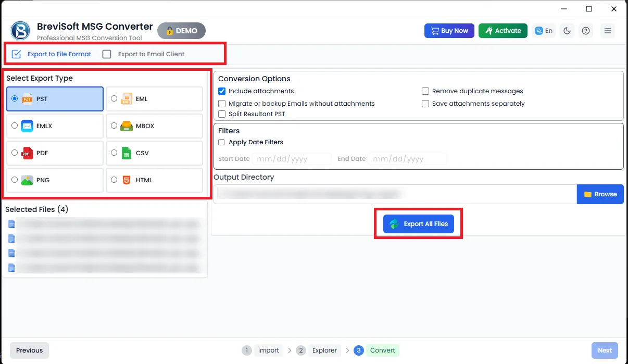Click the BreviSoft logo icon

pos(21,31)
